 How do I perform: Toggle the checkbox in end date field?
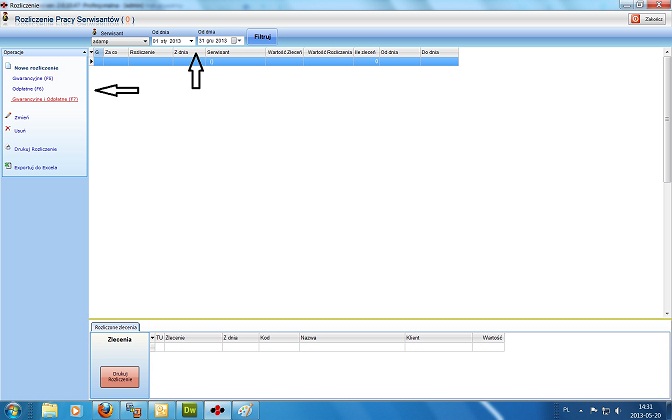[234, 41]
